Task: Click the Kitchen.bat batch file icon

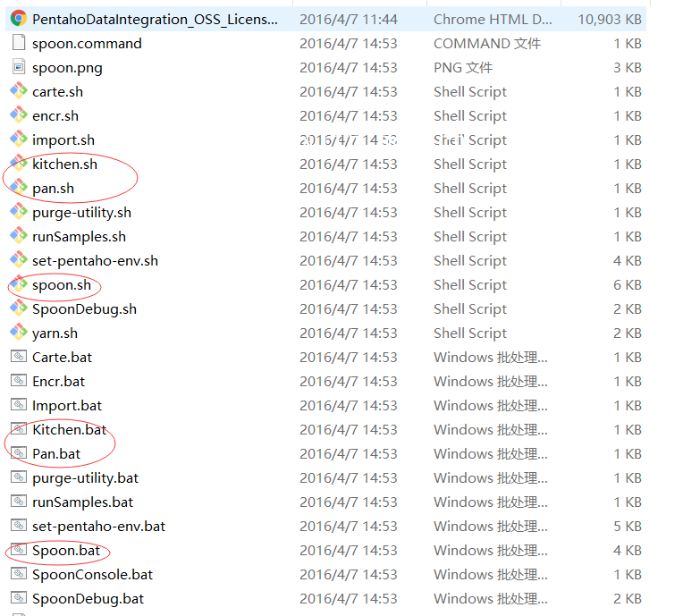Action: [x=18, y=429]
